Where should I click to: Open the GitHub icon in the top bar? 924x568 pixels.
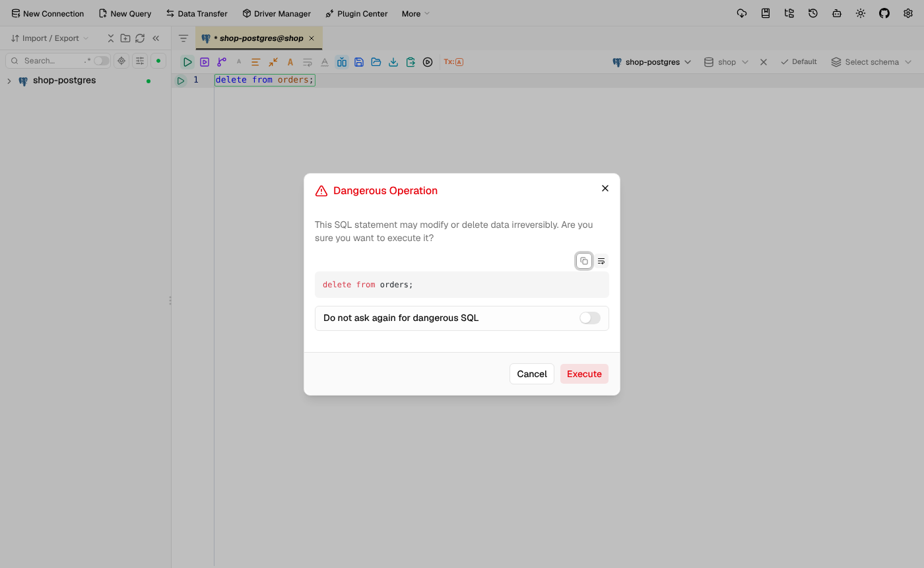(884, 13)
